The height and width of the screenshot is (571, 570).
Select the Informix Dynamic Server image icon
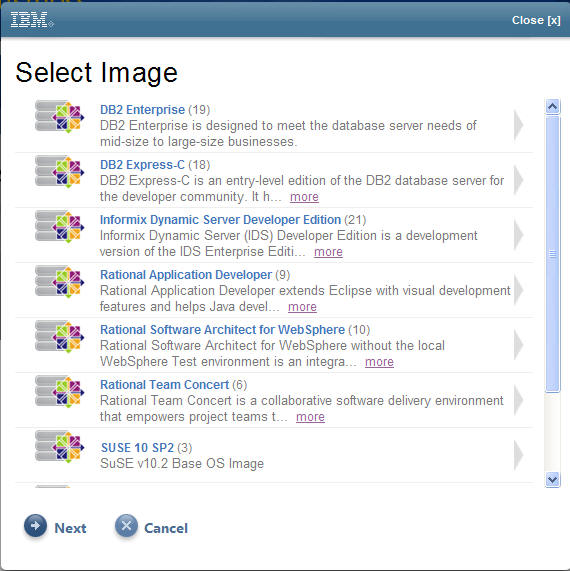pos(60,227)
